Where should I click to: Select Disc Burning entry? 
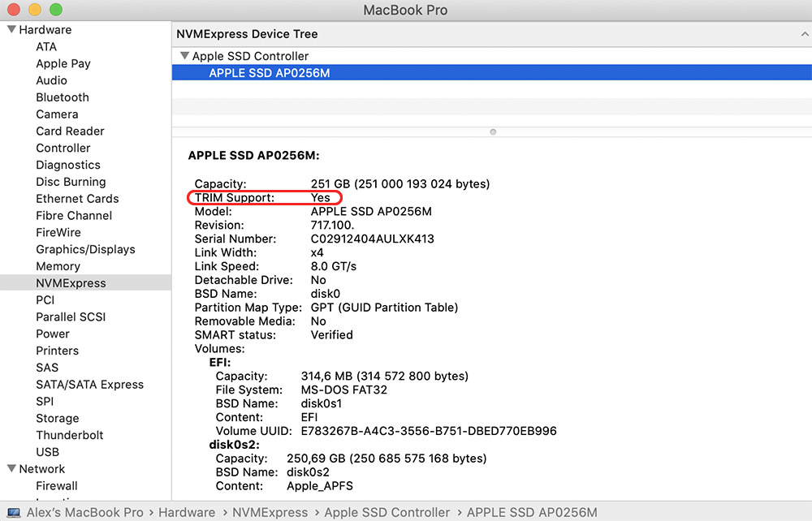(71, 182)
